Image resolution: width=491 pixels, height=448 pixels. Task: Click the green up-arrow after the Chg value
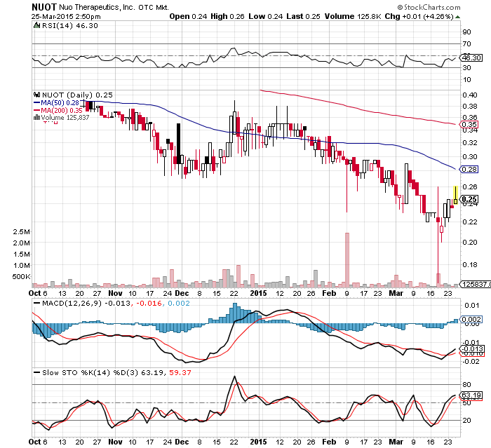[x=457, y=17]
